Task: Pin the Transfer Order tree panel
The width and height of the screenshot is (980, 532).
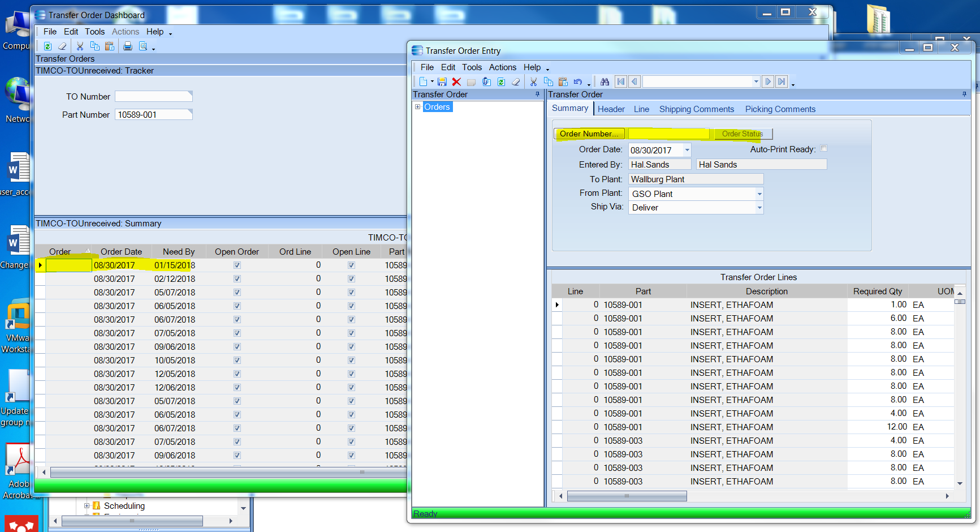Action: (x=537, y=95)
